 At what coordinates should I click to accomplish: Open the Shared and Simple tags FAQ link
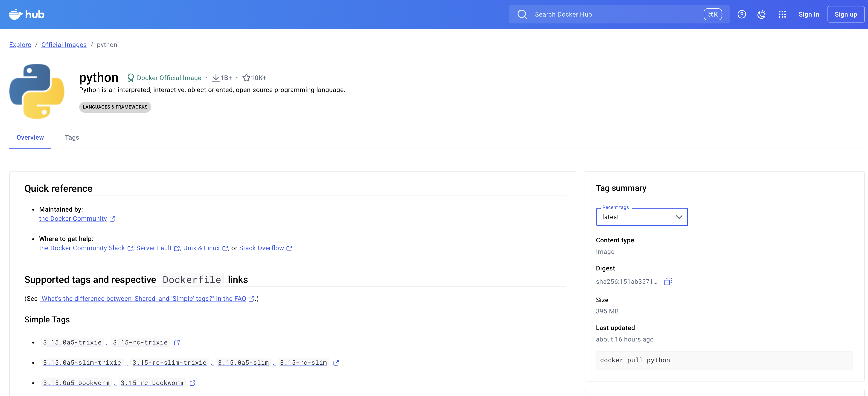tap(143, 298)
